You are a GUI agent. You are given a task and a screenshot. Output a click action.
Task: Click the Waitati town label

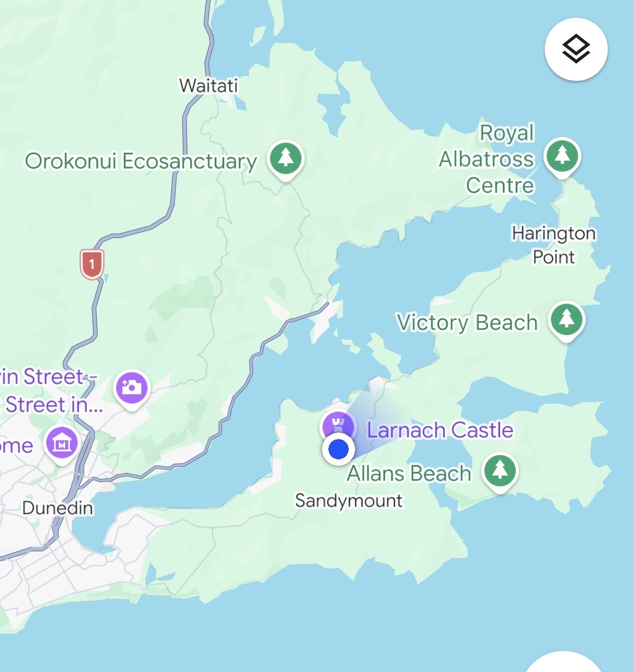(x=209, y=86)
